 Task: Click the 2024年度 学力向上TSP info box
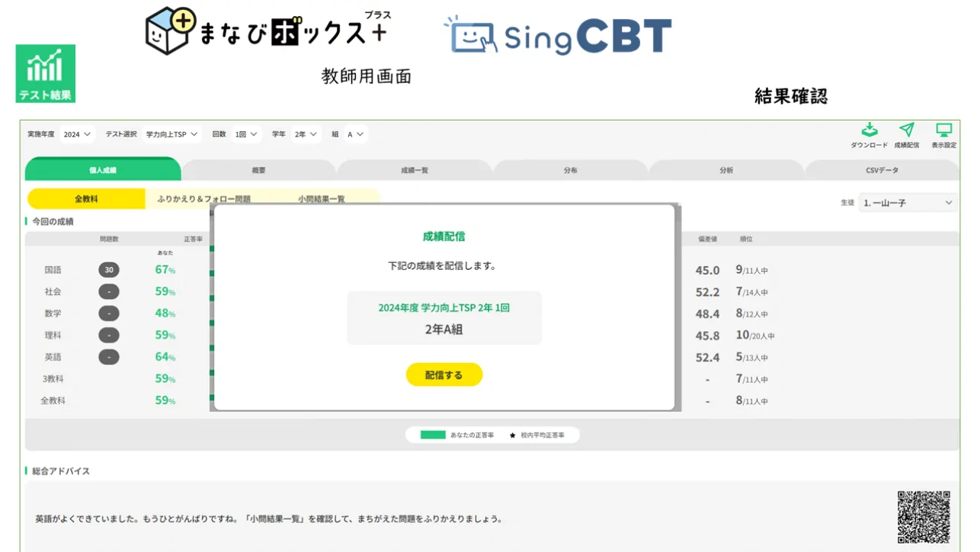tap(444, 318)
